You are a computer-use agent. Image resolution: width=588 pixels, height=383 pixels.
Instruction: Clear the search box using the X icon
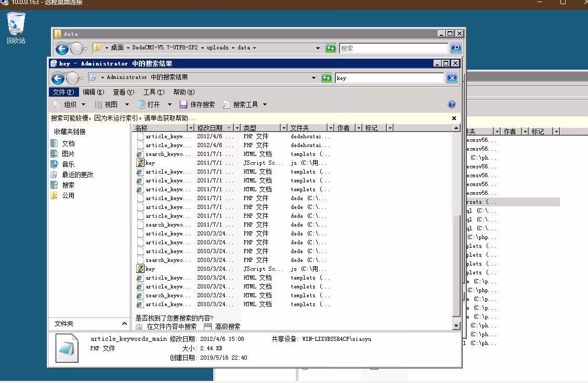[x=452, y=77]
